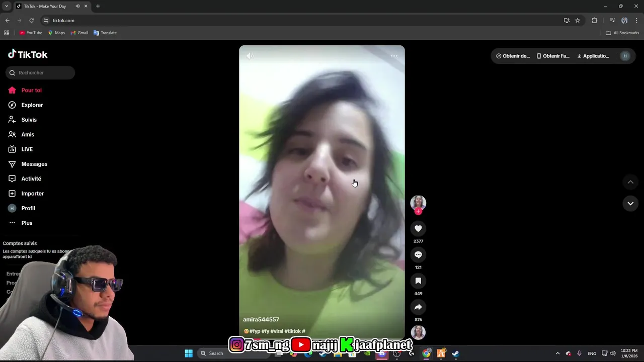Click the Obtenir l'a... button

click(553, 56)
